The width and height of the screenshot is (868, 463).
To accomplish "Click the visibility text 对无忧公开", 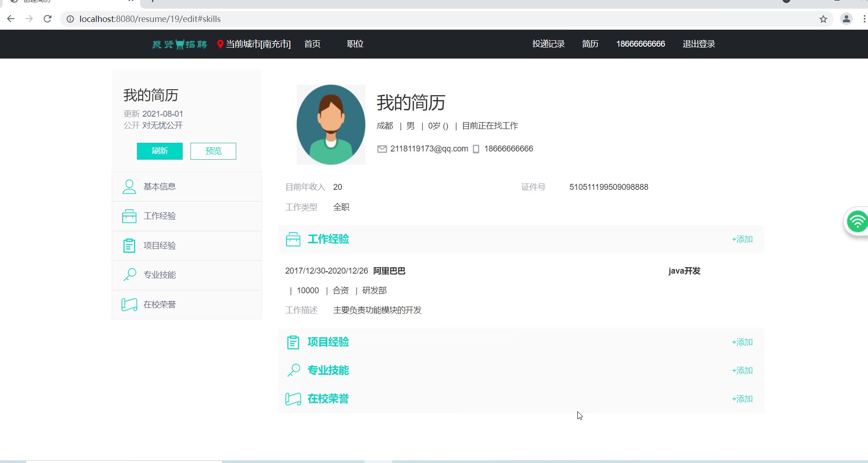I will pyautogui.click(x=163, y=125).
